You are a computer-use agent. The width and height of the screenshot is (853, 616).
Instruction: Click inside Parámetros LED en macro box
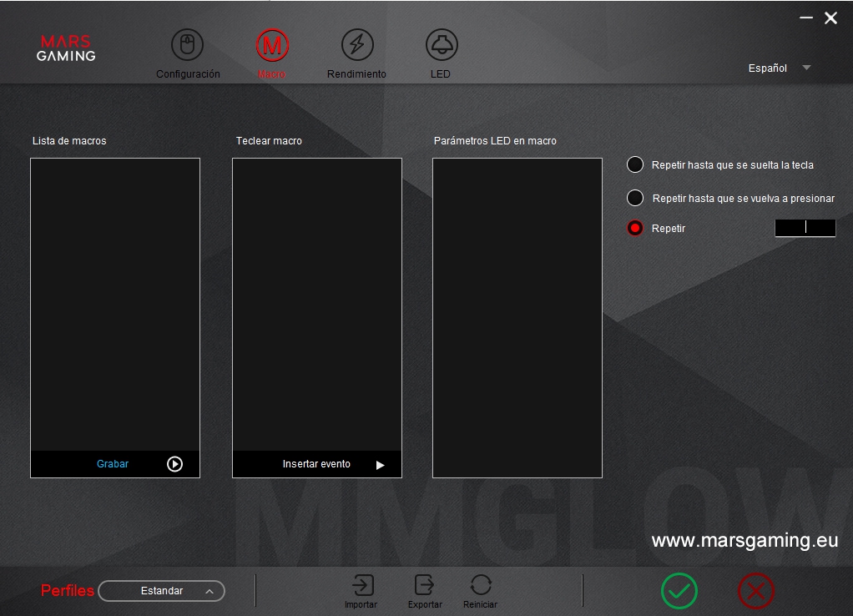tap(517, 318)
